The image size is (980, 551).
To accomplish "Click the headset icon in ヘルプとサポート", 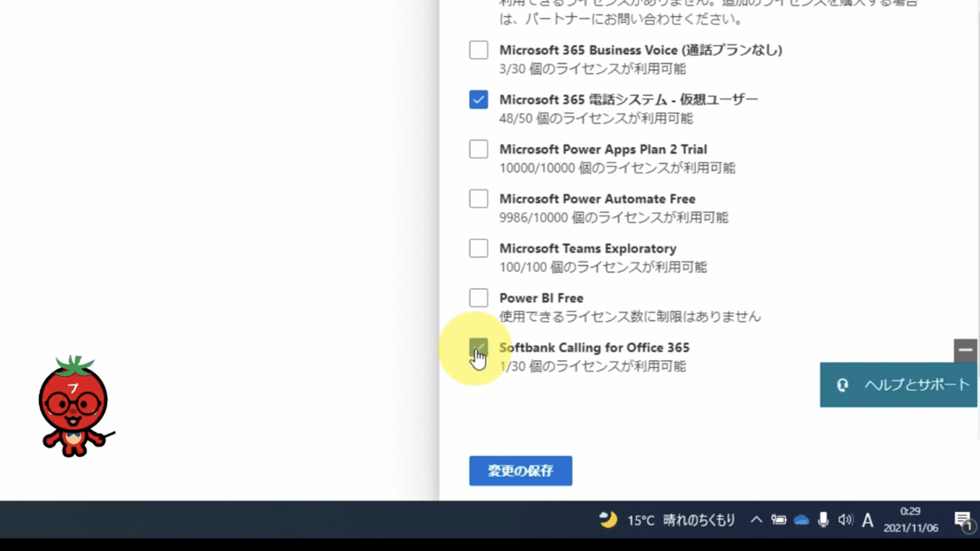I will click(843, 385).
